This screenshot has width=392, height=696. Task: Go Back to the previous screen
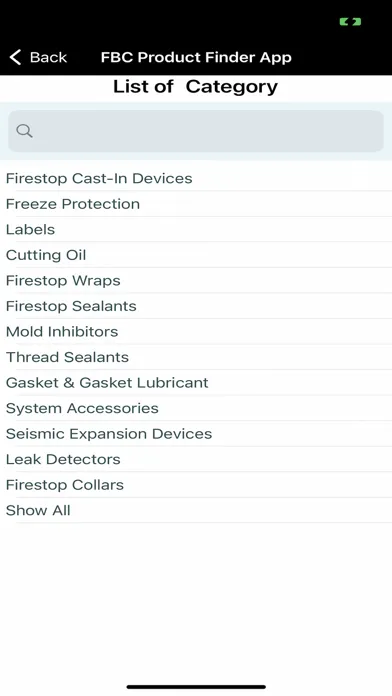pos(38,57)
